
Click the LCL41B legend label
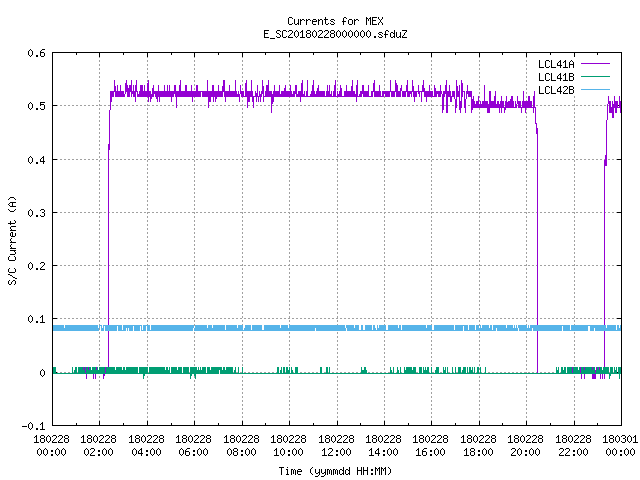556,77
